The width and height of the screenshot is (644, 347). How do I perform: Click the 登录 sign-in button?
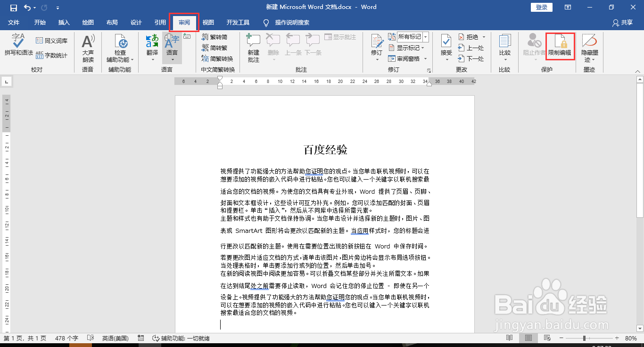coord(542,7)
